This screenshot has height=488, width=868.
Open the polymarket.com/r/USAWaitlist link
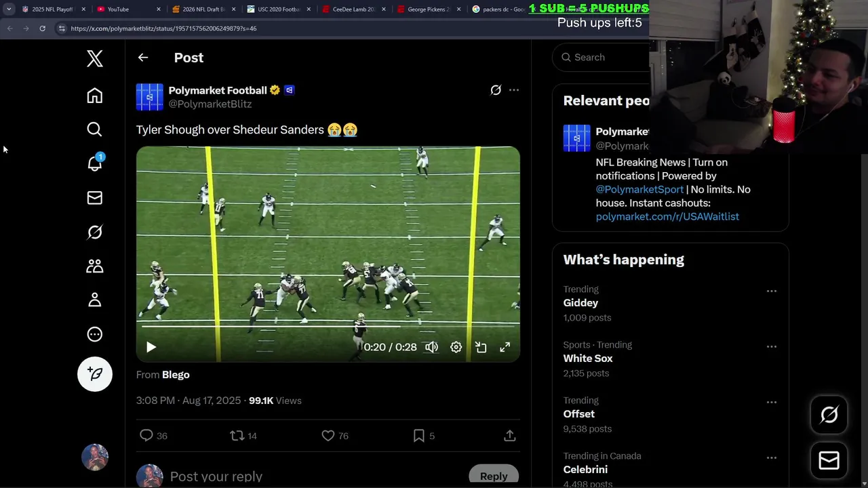[667, 216]
